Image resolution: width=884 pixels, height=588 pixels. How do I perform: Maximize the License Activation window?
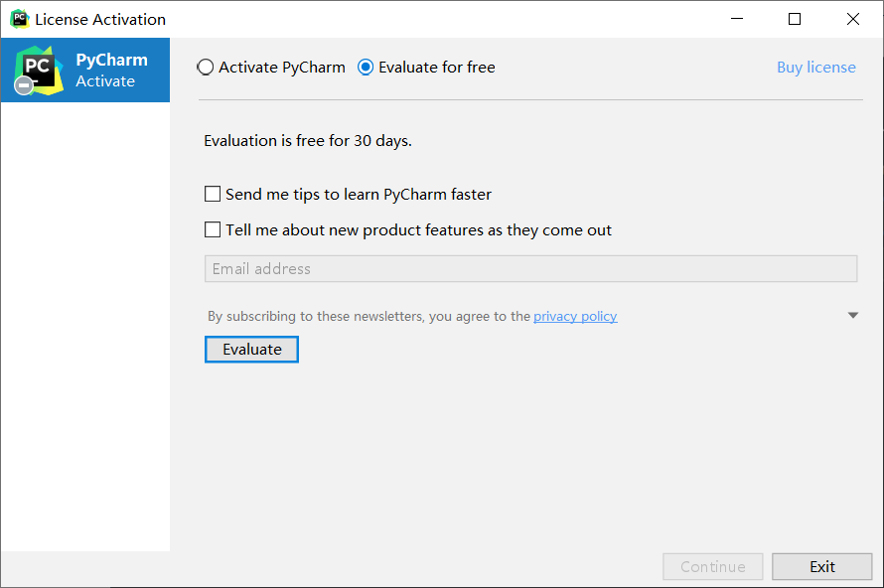(x=795, y=19)
